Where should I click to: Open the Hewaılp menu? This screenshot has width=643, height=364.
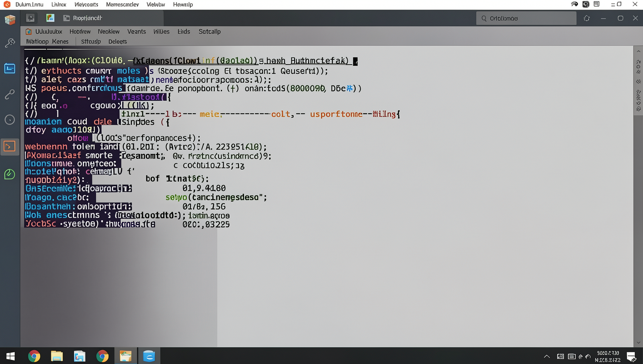[x=183, y=4]
